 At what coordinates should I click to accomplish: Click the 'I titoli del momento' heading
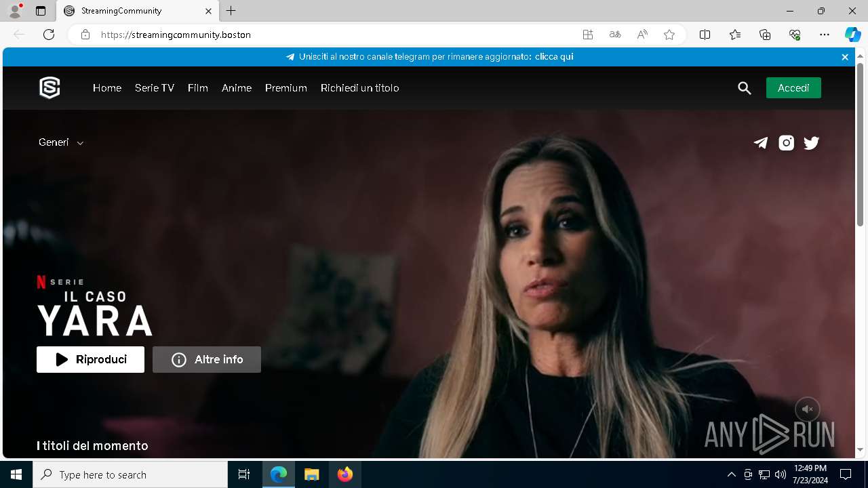[92, 446]
